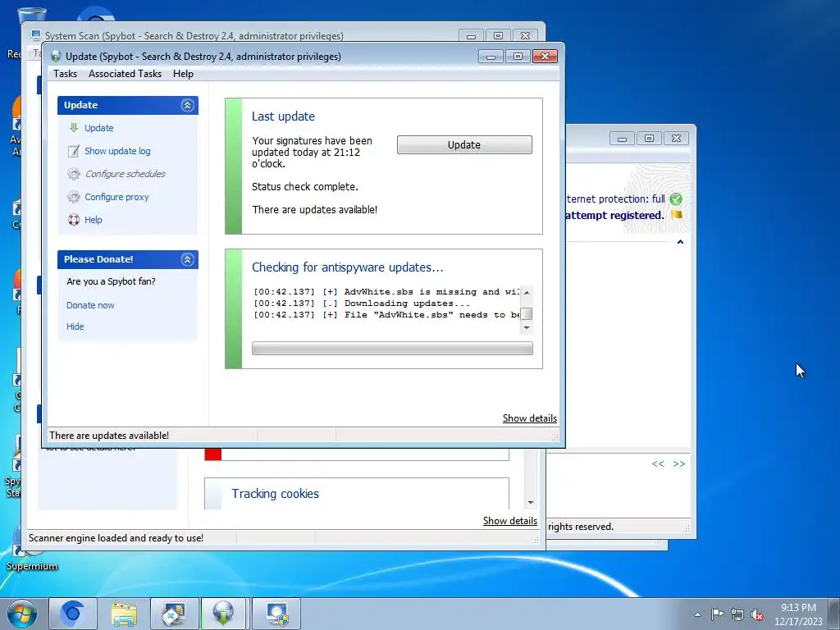The height and width of the screenshot is (630, 840).
Task: Switch to Spybot Update taskbar item
Action: 223,614
